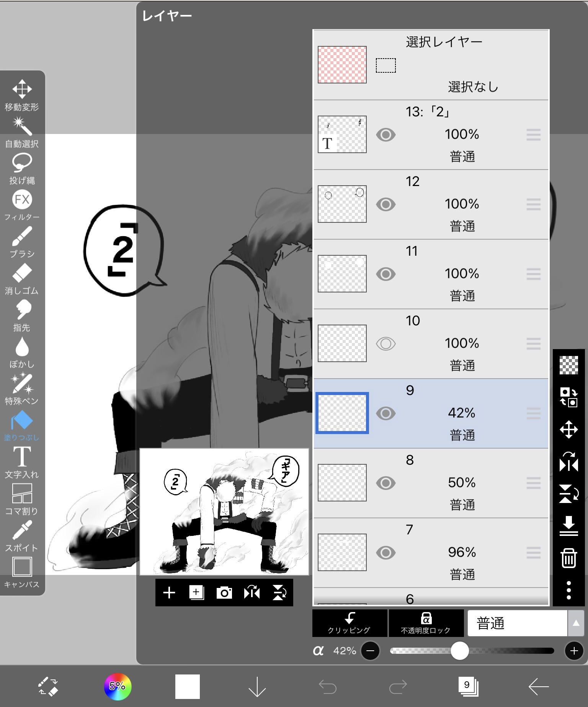This screenshot has height=707, width=588.
Task: Tap the layer swap/invert icon in sidebar
Action: 569,397
